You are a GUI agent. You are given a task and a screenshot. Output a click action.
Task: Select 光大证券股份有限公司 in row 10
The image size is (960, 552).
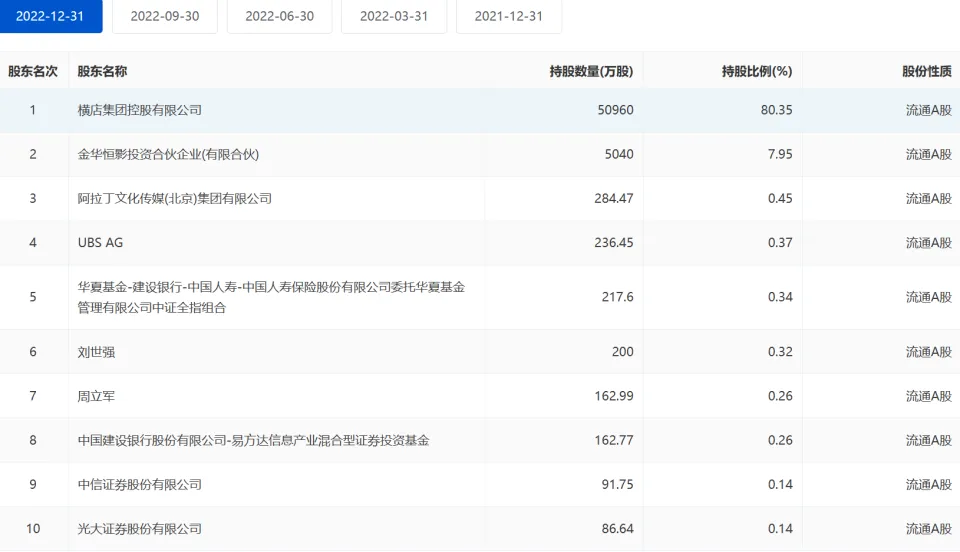click(139, 528)
